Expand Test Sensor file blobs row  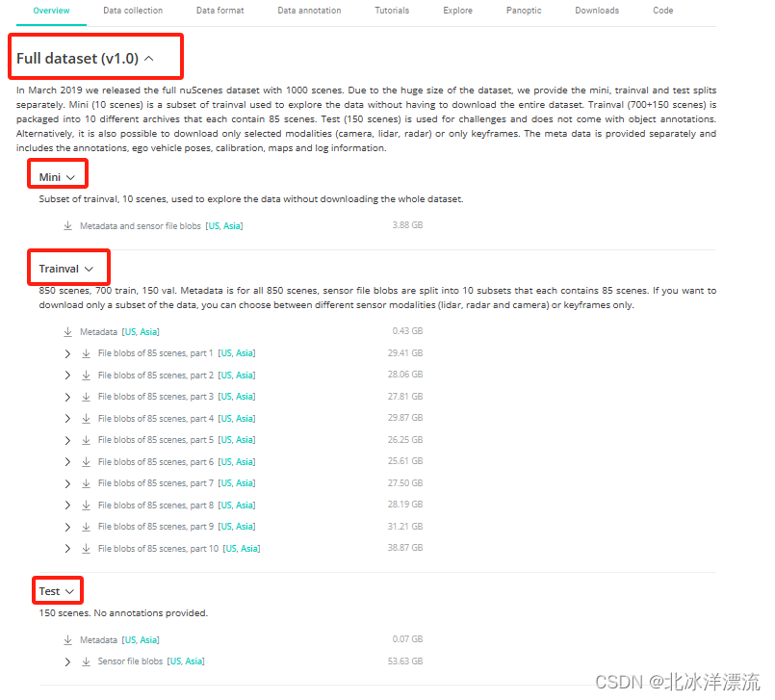coord(67,661)
